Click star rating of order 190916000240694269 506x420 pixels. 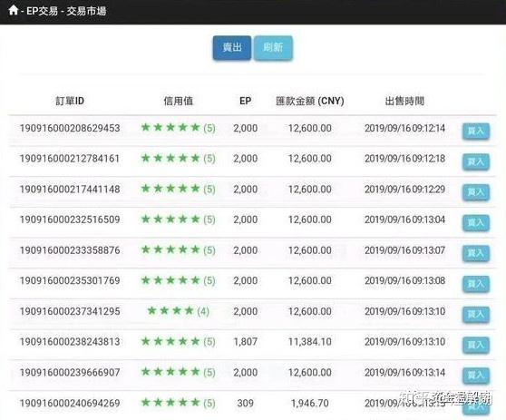178,403
